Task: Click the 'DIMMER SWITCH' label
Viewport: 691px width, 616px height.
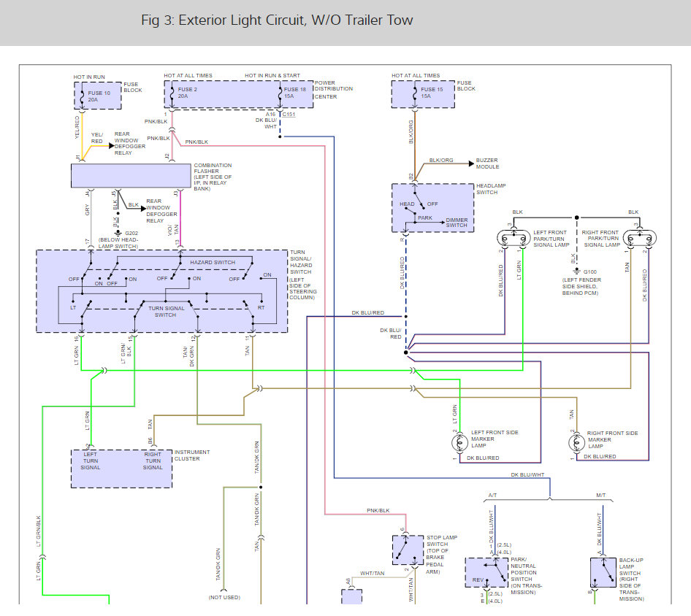Action: coord(457,223)
